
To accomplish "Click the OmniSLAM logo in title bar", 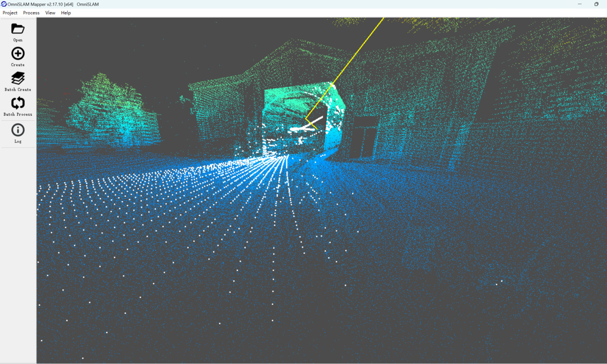I will (4, 4).
